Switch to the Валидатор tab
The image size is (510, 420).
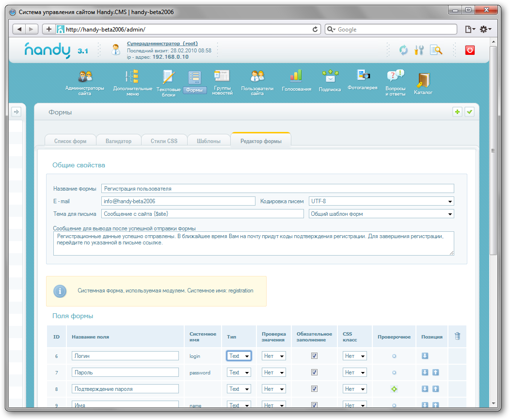pyautogui.click(x=118, y=141)
